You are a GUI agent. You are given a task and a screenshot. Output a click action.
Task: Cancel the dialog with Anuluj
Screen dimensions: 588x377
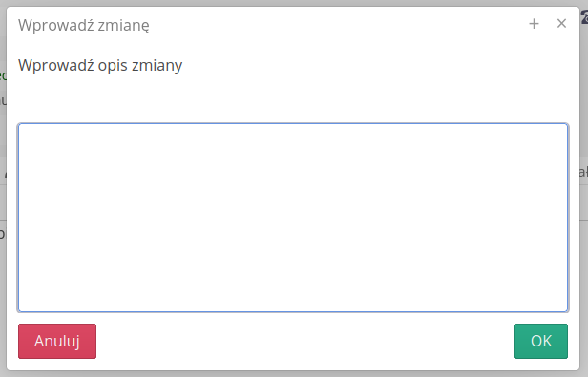[x=57, y=341]
